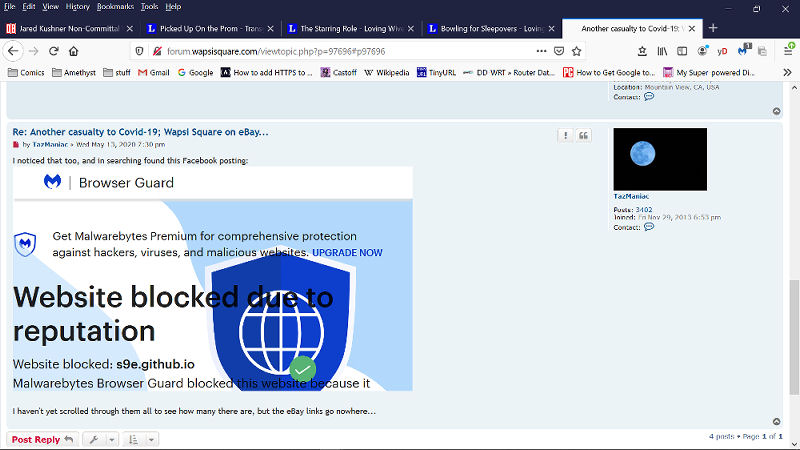800x450 pixels.
Task: Open page actions three-dot menu
Action: pos(541,51)
